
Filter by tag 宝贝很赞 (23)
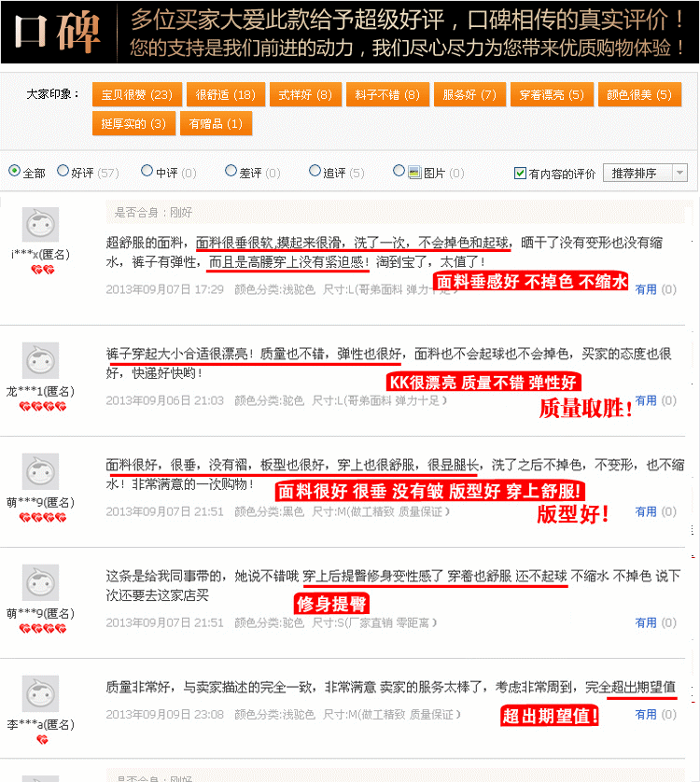pos(136,95)
